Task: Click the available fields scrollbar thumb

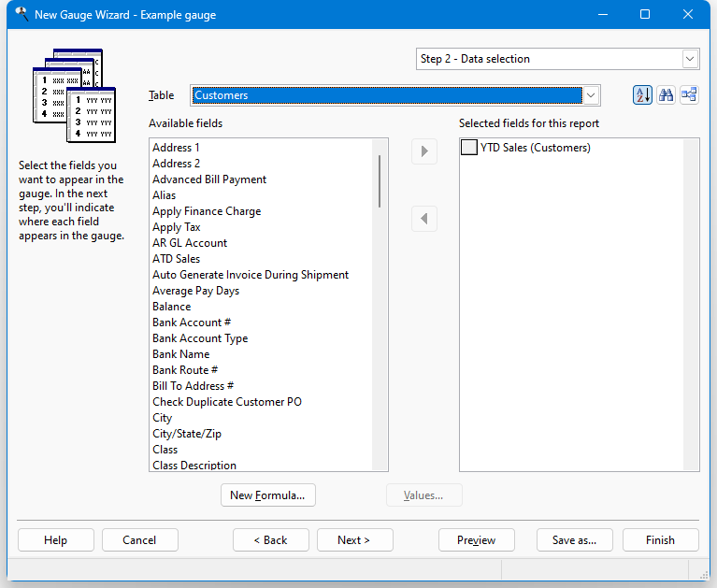Action: coord(380,181)
